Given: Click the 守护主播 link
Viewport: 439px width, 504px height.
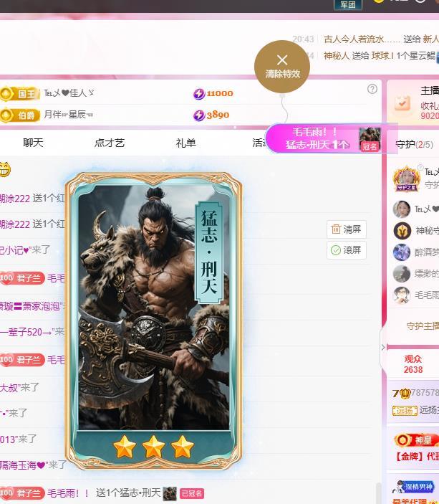Looking at the screenshot, I should pos(423,326).
